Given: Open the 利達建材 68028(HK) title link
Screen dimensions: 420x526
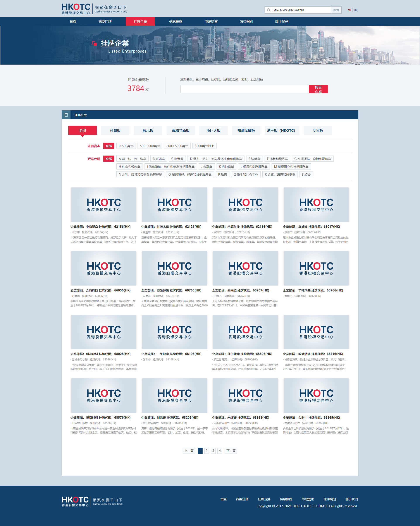Looking at the screenshot, I should [101, 354].
